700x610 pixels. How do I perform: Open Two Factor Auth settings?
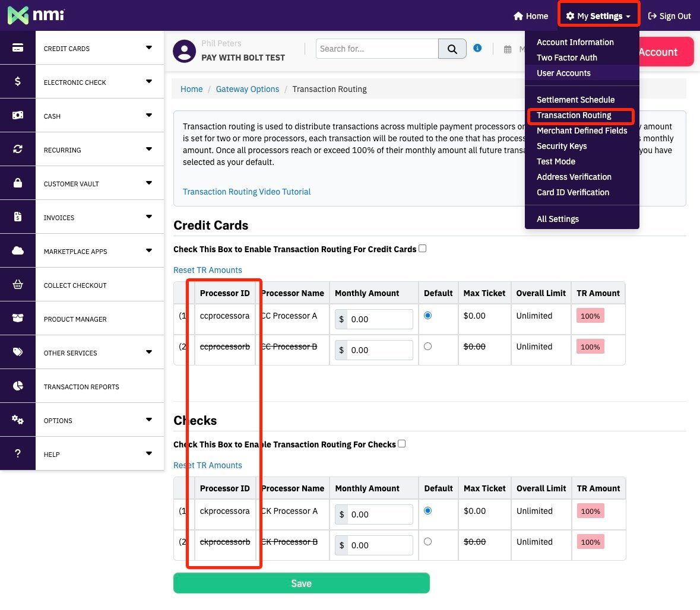(x=567, y=58)
